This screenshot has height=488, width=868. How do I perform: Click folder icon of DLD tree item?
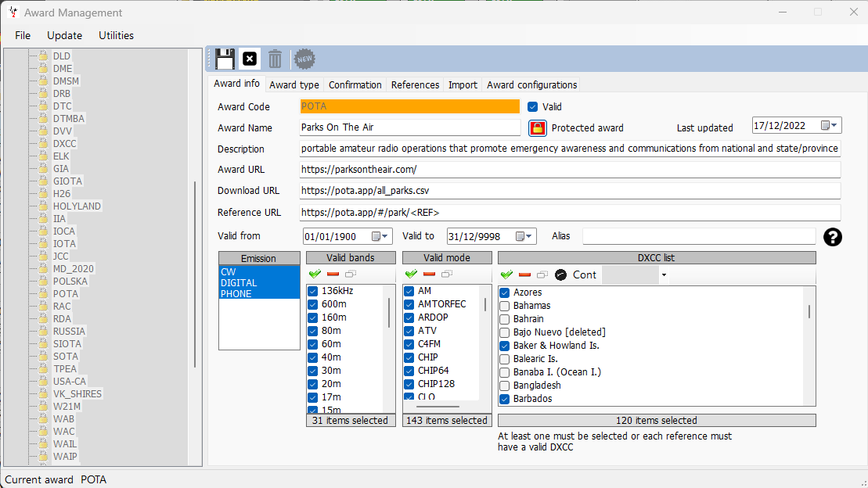pos(43,56)
